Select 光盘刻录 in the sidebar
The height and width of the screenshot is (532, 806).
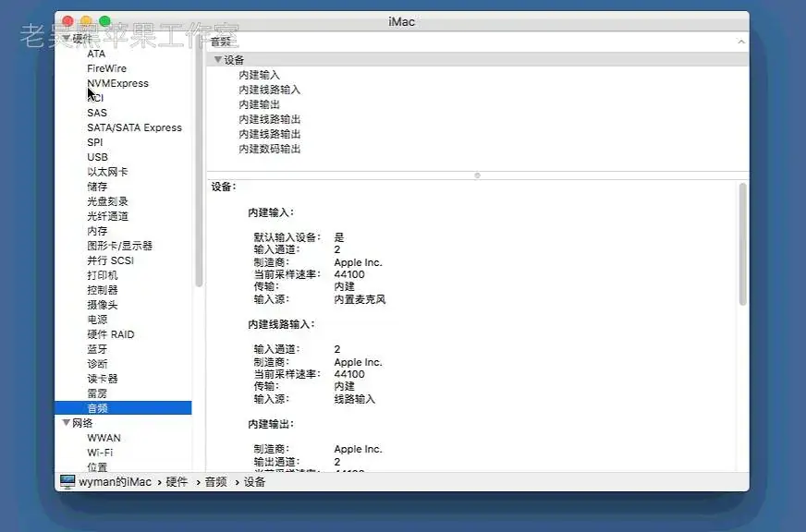[x=107, y=201]
